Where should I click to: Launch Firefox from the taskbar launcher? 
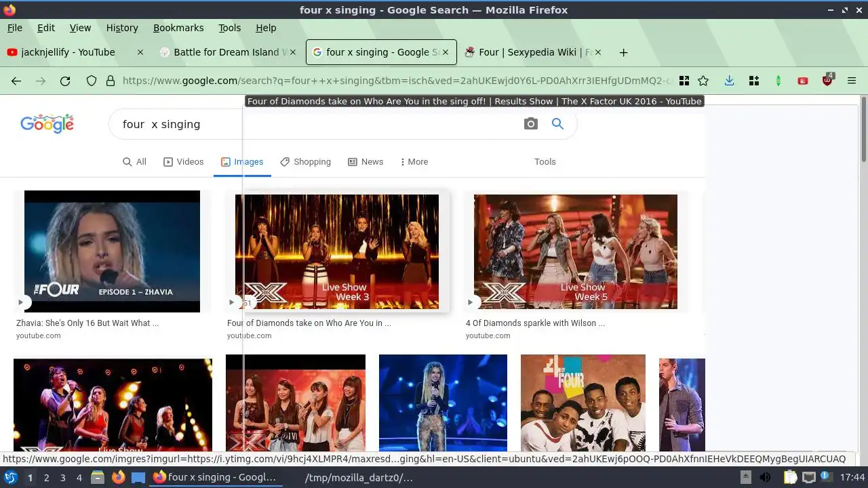click(x=118, y=477)
